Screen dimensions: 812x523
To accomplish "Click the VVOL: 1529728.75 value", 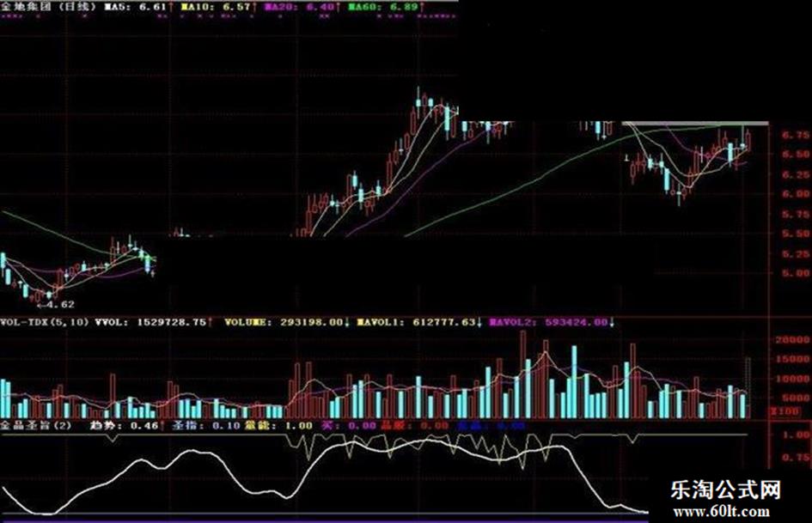I will click(x=154, y=322).
